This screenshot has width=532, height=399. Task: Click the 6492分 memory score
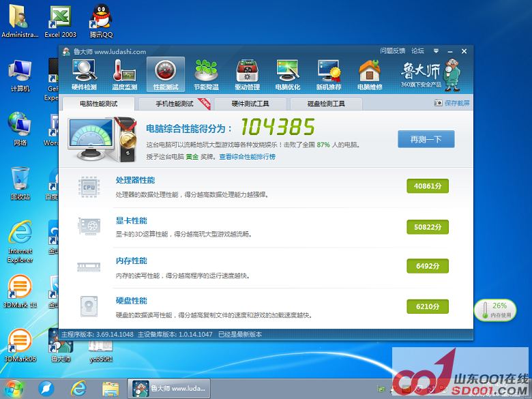coord(428,266)
